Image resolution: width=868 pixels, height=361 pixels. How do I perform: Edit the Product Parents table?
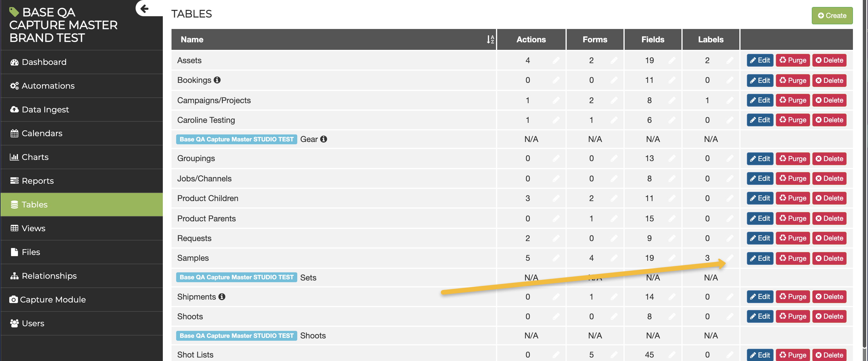click(760, 218)
